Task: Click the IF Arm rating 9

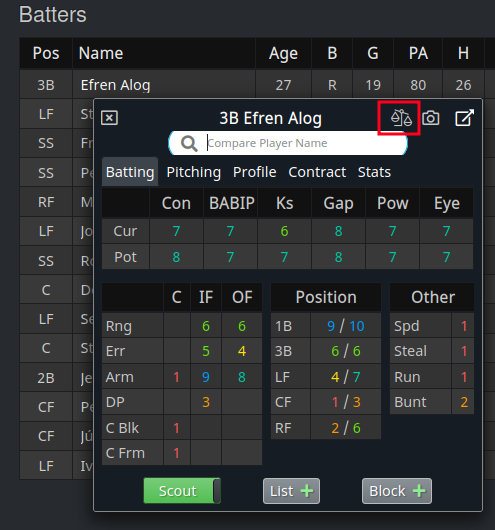Action: [x=206, y=377]
